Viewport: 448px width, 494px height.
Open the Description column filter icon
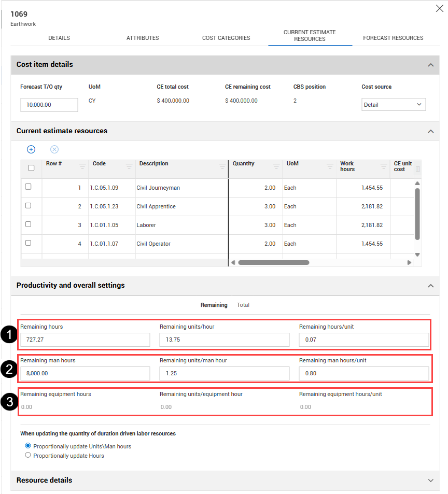pos(222,166)
